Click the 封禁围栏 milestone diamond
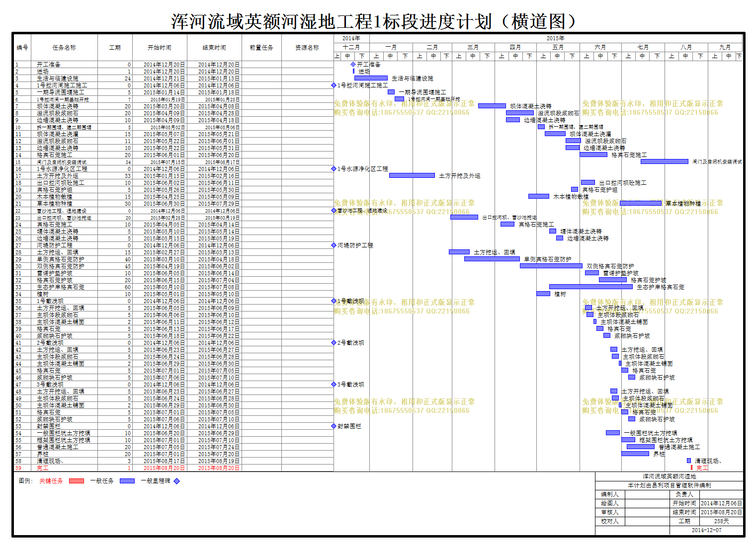This screenshot has width=756, height=548. 334,426
